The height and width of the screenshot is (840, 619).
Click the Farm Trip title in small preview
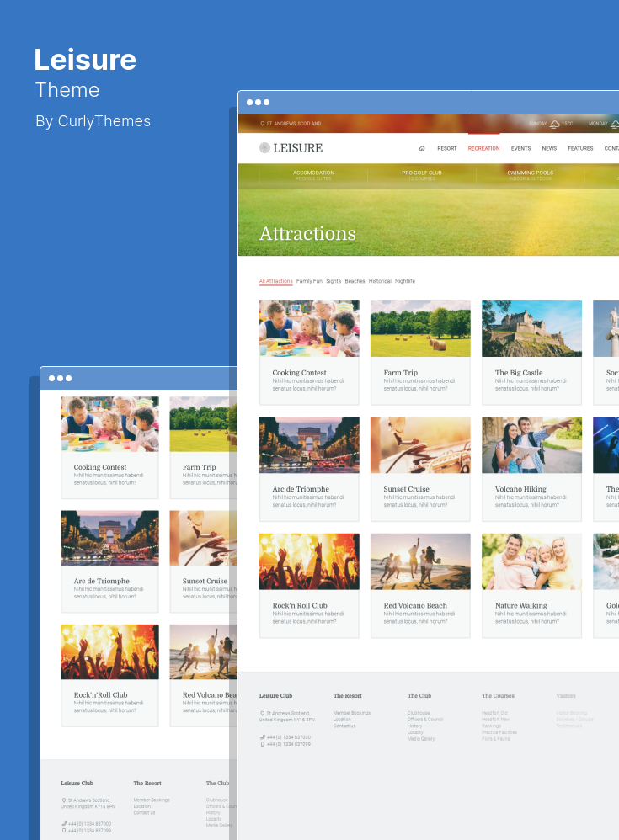coord(199,467)
